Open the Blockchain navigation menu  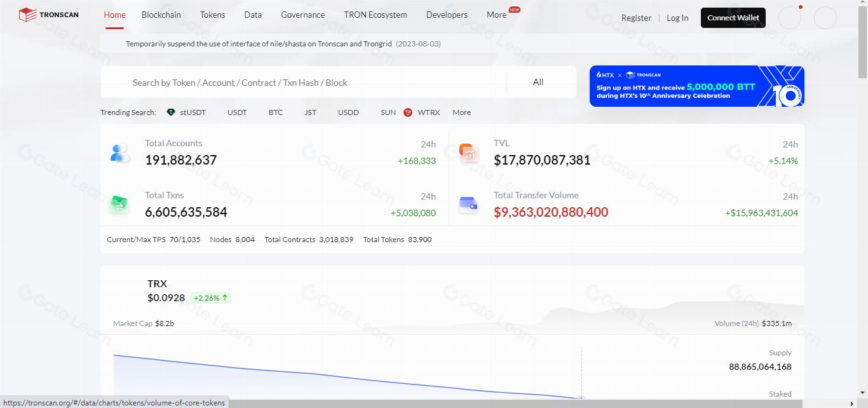pyautogui.click(x=161, y=15)
